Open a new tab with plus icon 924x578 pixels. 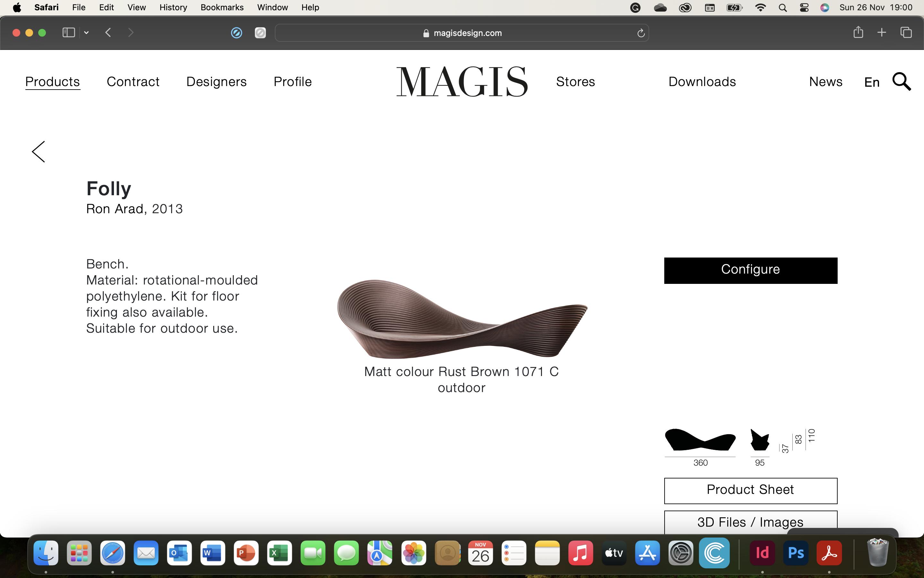(882, 32)
